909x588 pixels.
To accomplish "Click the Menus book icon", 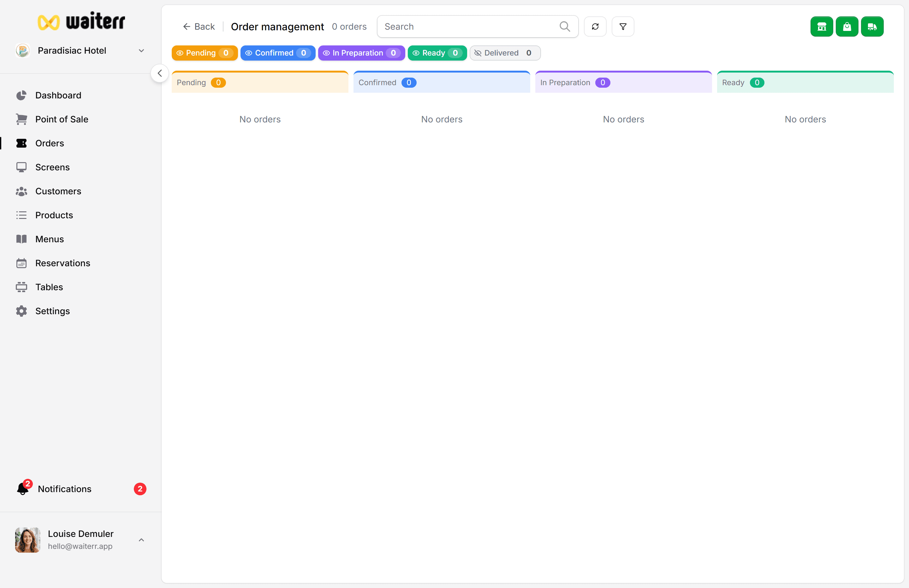I will point(21,239).
